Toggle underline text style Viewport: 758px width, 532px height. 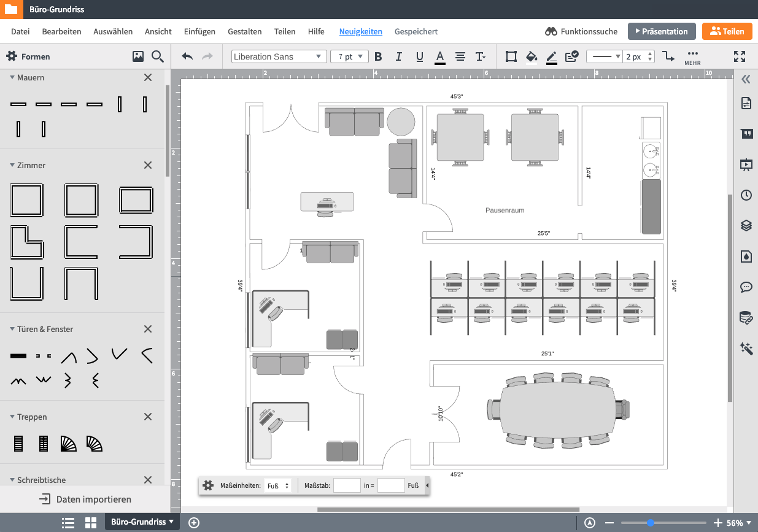pos(420,56)
